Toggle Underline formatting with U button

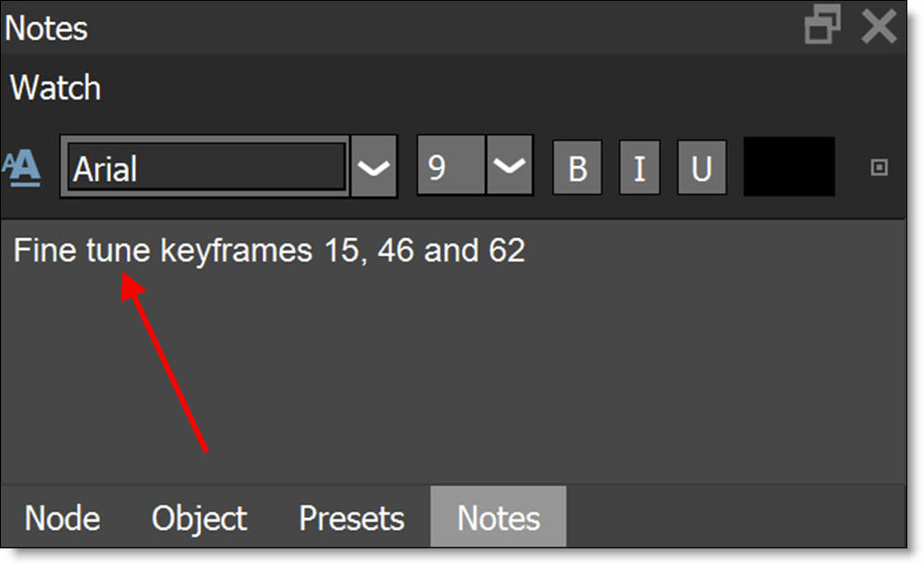point(701,168)
